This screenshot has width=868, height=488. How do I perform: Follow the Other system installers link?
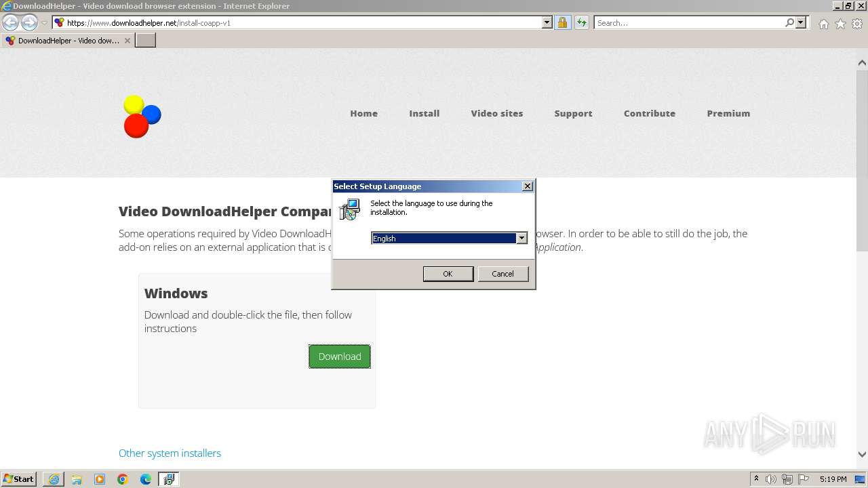click(x=170, y=453)
